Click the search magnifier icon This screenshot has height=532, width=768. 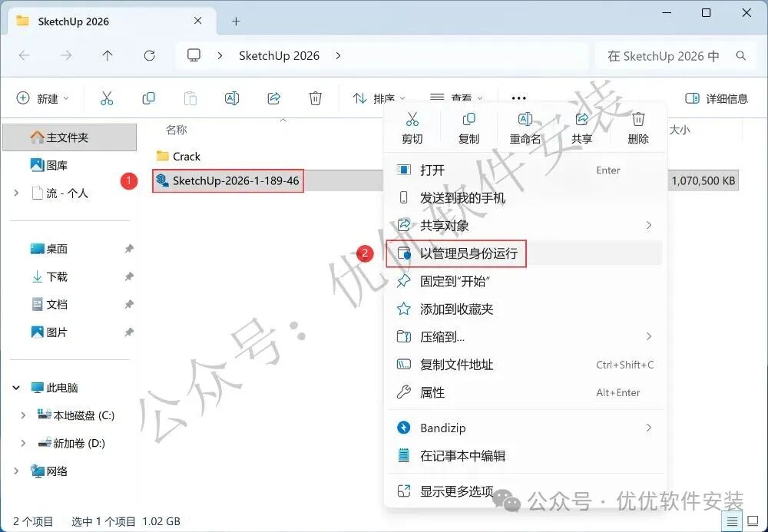click(x=741, y=56)
